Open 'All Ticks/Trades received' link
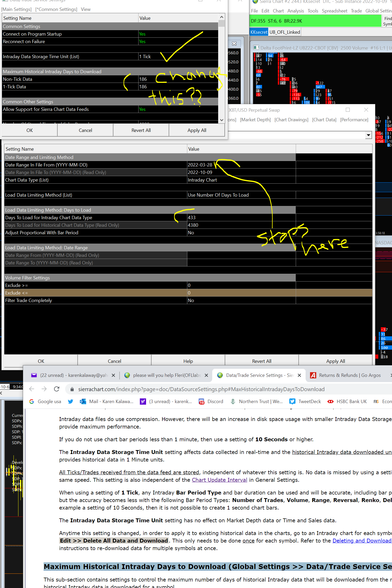The width and height of the screenshot is (392, 588). [x=129, y=472]
